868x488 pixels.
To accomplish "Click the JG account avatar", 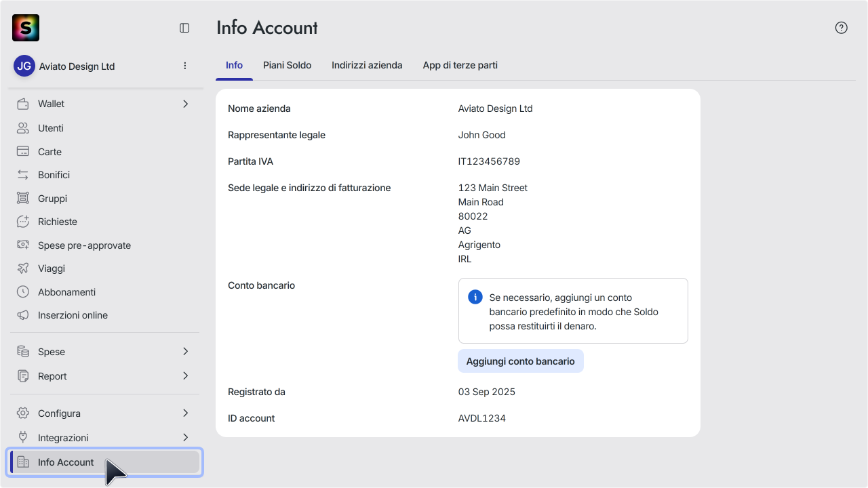I will coord(24,66).
